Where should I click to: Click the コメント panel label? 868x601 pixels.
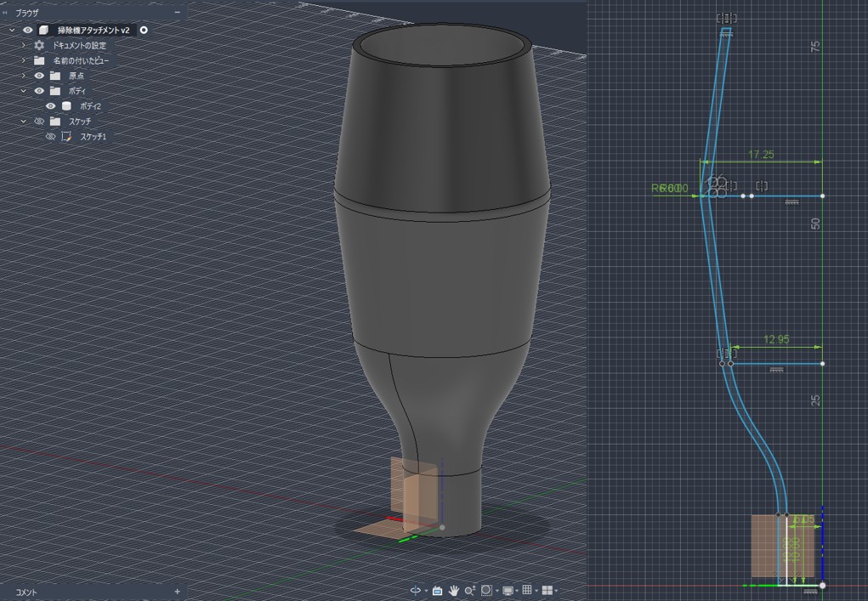pos(26,592)
